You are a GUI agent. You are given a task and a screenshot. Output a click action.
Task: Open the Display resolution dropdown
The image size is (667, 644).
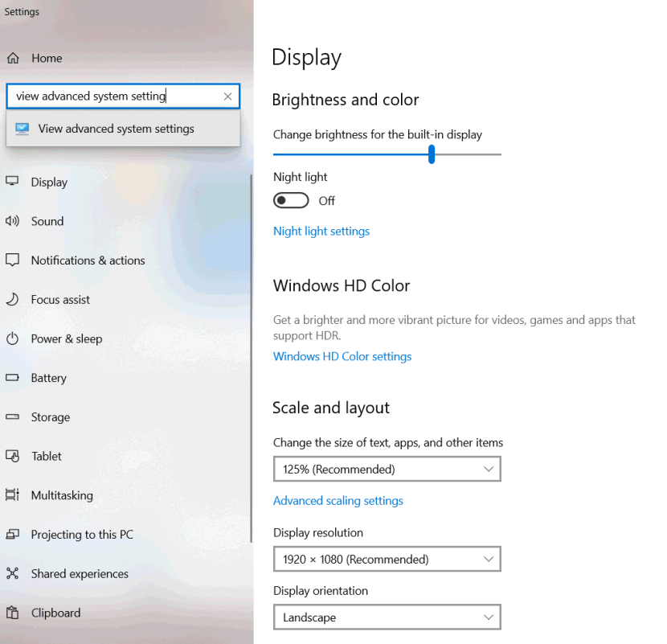coord(387,559)
